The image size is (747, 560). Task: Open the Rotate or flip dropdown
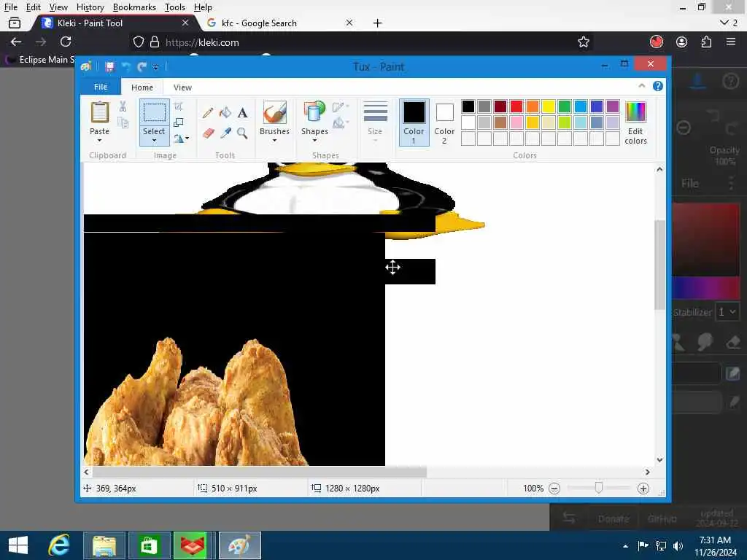coord(181,139)
